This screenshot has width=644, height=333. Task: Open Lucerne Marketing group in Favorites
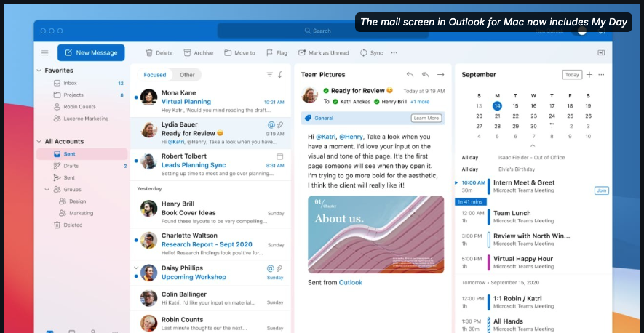point(81,119)
